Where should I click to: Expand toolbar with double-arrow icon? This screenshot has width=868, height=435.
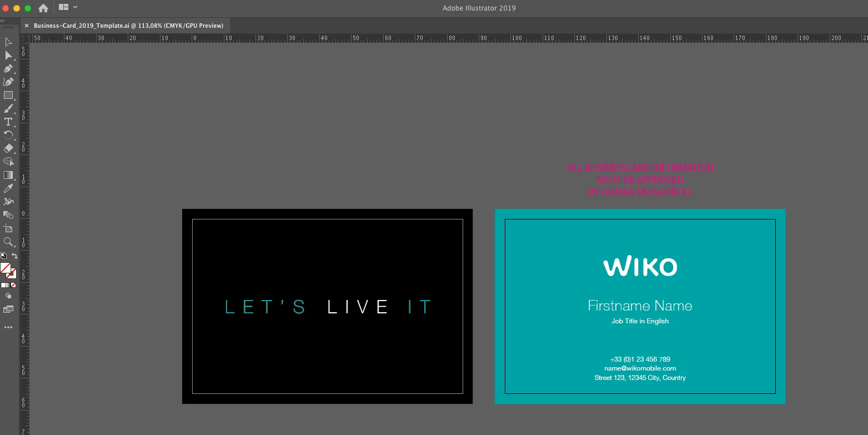click(x=2, y=21)
